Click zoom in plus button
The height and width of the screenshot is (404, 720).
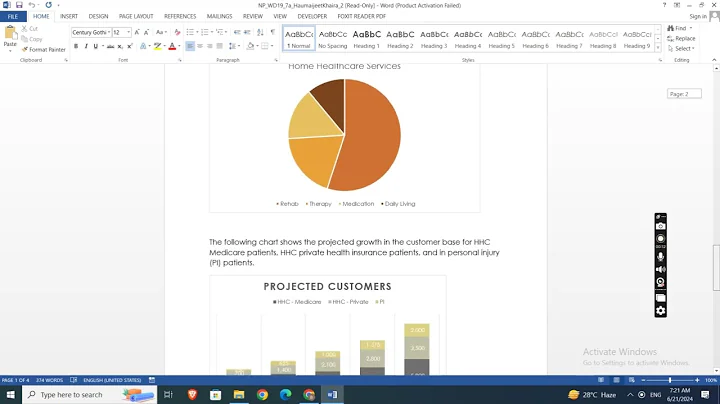[x=697, y=380]
